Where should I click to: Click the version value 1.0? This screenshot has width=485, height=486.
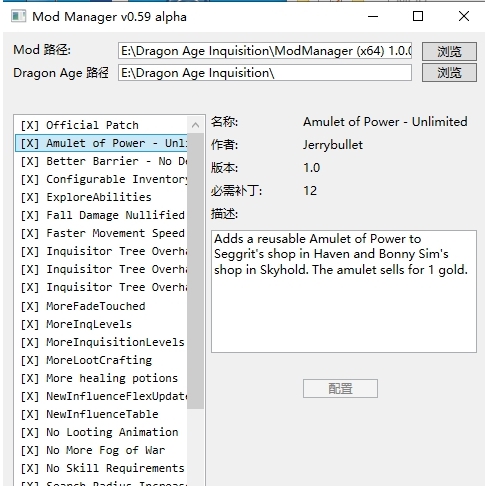[x=311, y=168]
